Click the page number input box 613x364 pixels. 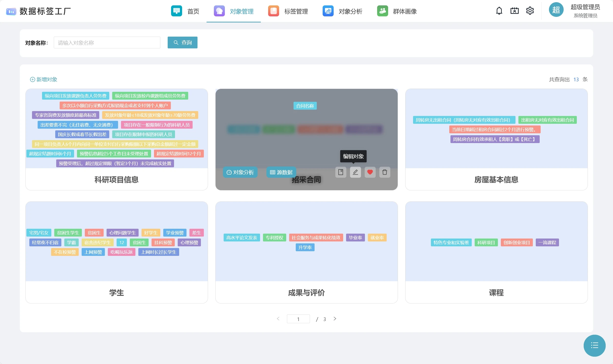coord(298,319)
